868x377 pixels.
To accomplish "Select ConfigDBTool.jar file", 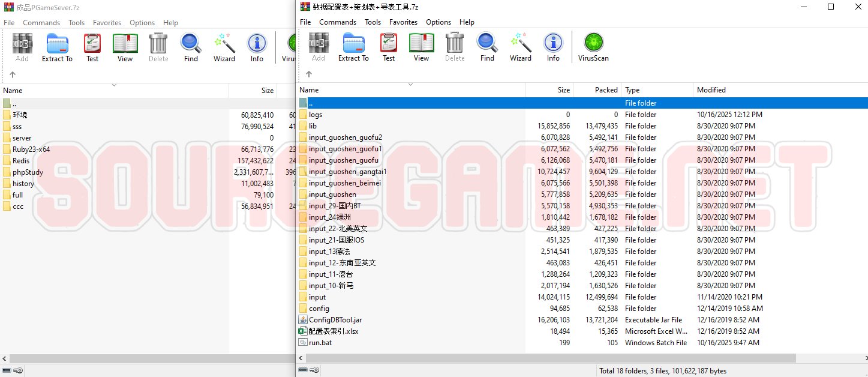I will tap(335, 320).
